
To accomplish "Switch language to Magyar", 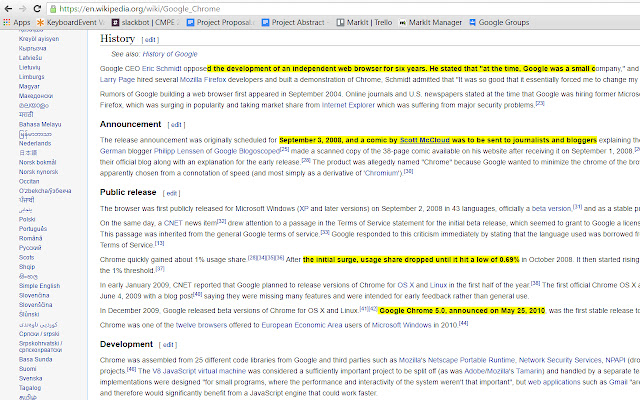I will coord(29,87).
